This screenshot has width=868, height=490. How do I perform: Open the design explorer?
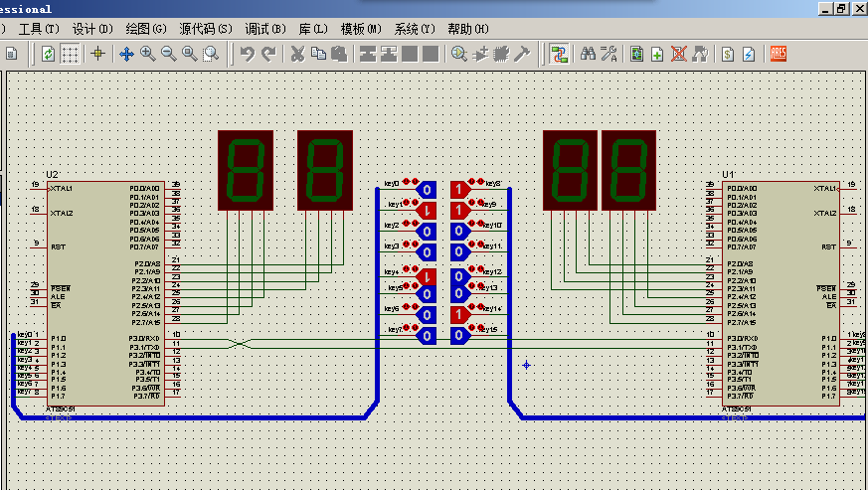[637, 54]
